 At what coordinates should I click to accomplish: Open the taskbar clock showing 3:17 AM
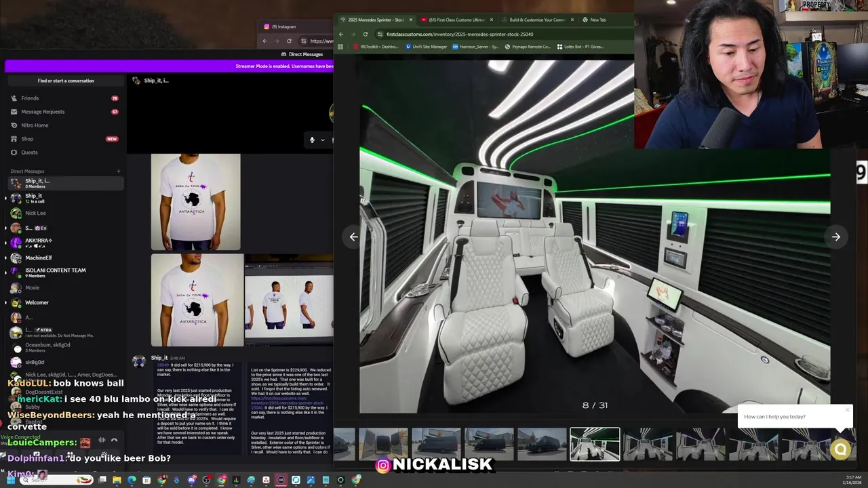click(852, 480)
